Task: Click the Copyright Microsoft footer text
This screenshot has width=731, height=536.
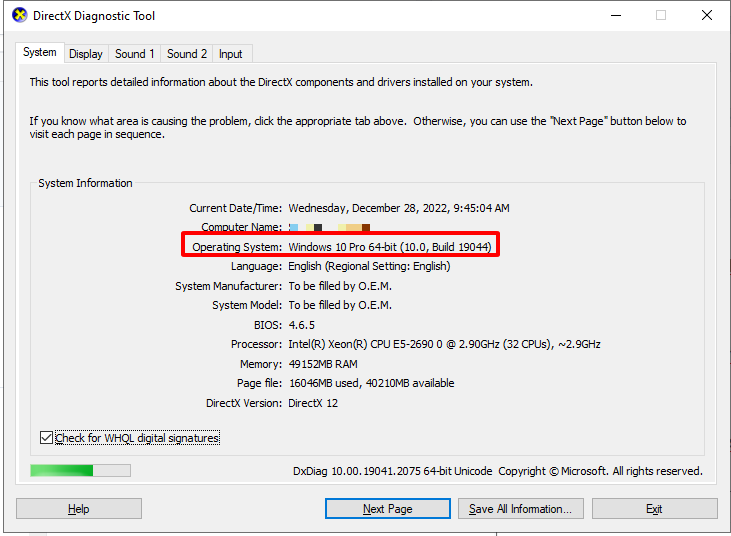Action: tap(600, 471)
